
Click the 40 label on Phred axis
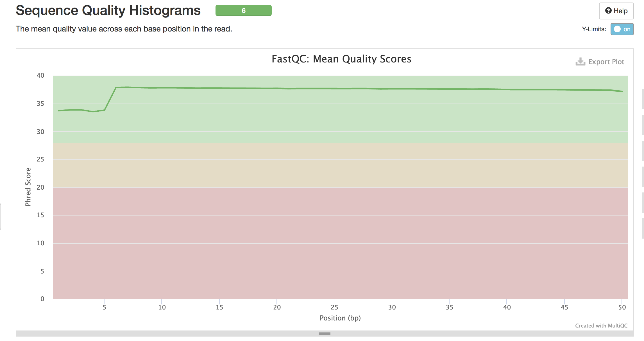coord(40,75)
